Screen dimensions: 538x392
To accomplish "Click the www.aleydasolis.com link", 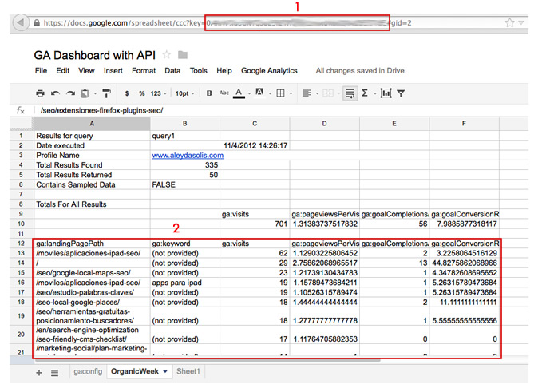I will 188,155.
